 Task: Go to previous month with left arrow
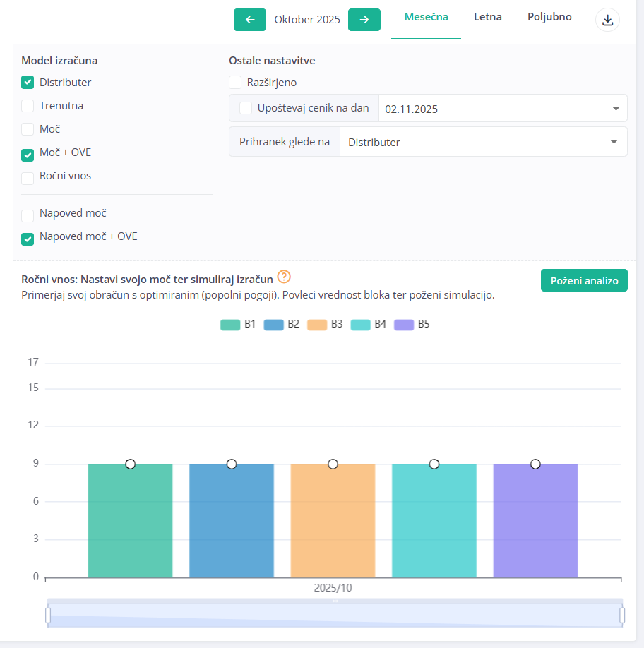click(x=250, y=20)
